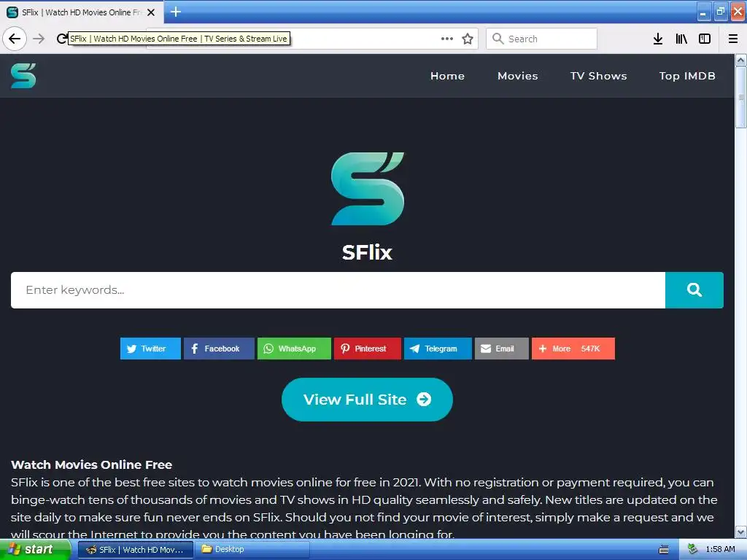Share on Facebook

pyautogui.click(x=219, y=349)
